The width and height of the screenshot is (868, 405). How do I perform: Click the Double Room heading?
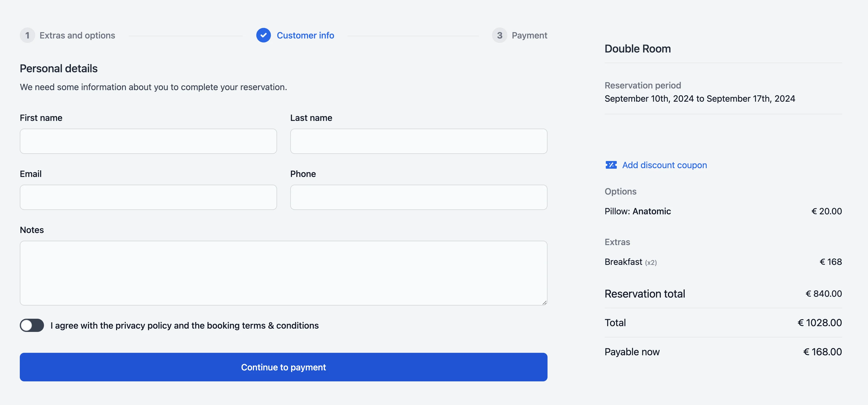637,49
